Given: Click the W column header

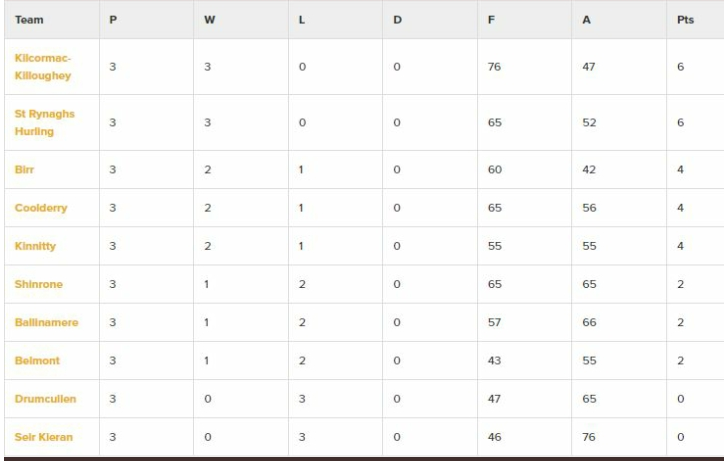Looking at the screenshot, I should pyautogui.click(x=209, y=20).
